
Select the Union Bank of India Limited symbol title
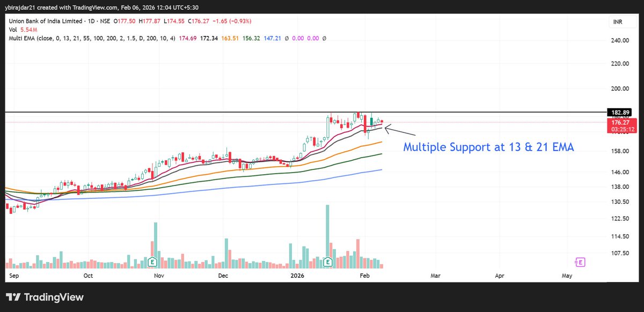tap(45, 21)
